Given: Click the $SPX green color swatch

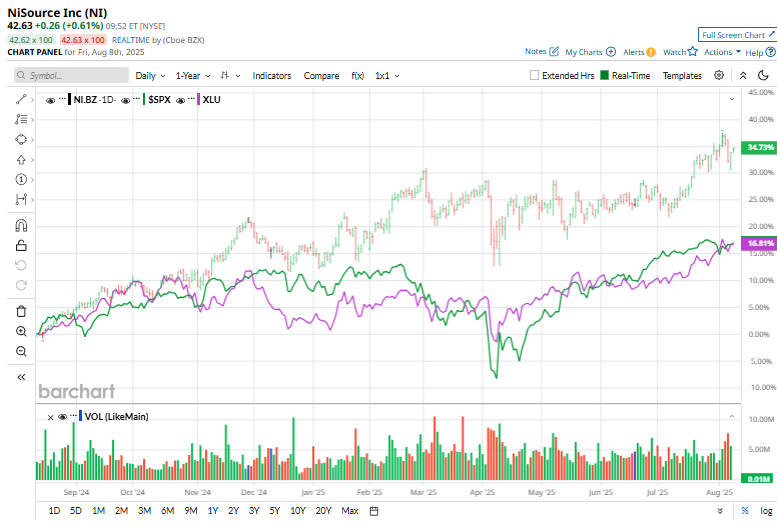Looking at the screenshot, I should tap(144, 100).
